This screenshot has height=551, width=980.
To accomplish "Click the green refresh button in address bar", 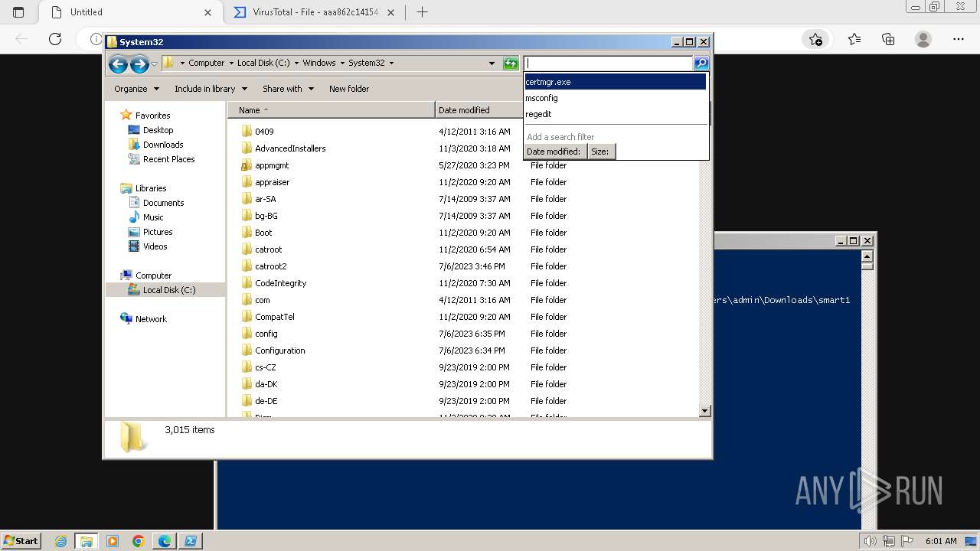I will pos(511,64).
